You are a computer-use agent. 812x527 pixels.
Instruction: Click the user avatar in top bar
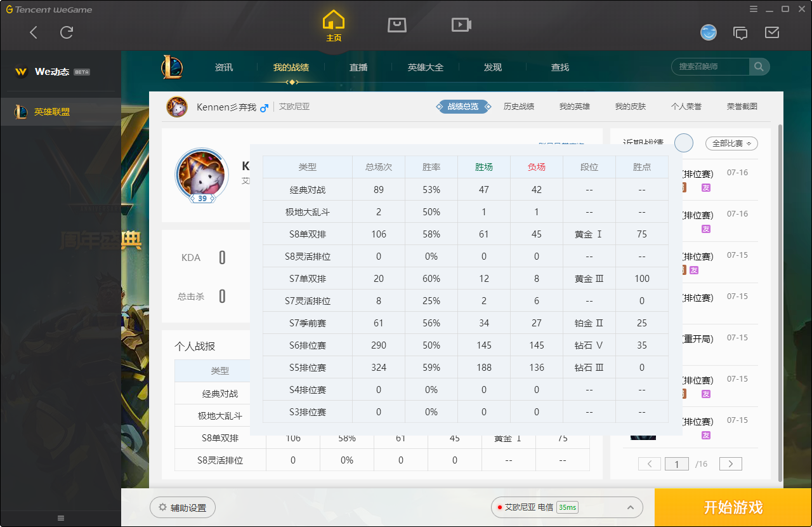(709, 32)
